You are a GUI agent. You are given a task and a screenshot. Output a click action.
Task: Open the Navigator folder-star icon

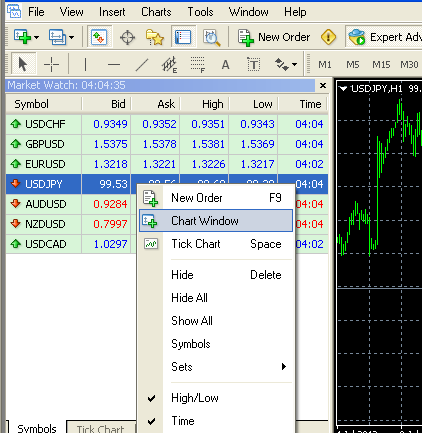[x=155, y=37]
